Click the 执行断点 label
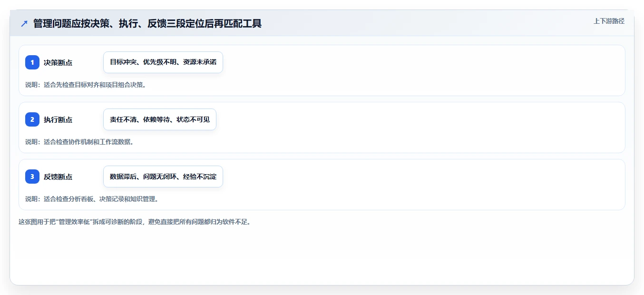The width and height of the screenshot is (644, 295). [x=58, y=119]
